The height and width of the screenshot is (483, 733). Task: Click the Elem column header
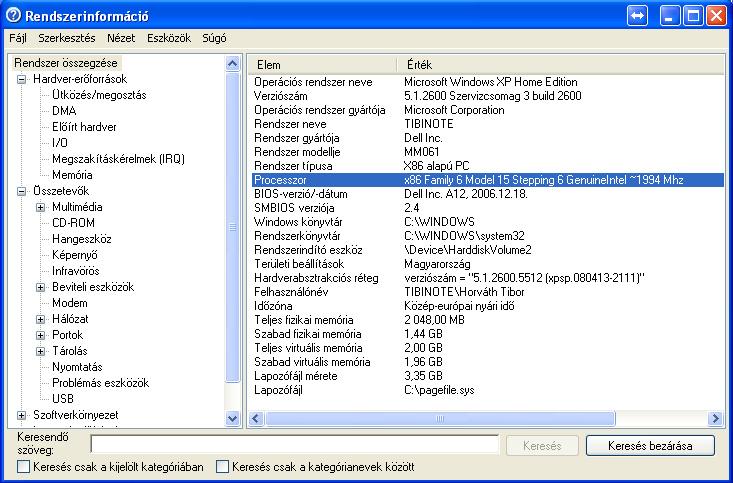point(322,65)
